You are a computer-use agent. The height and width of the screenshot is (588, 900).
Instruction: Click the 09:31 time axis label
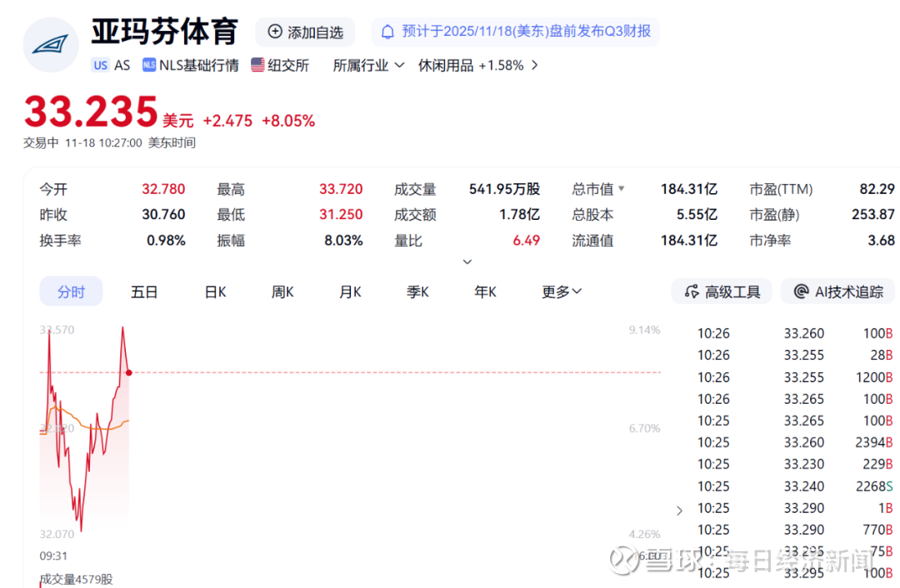coord(53,556)
